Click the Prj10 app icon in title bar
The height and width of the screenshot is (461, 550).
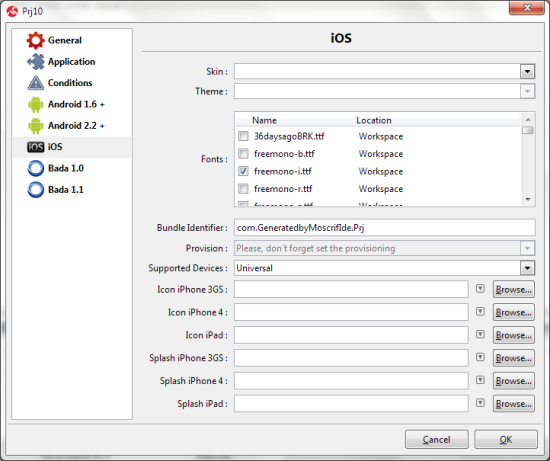pos(12,11)
